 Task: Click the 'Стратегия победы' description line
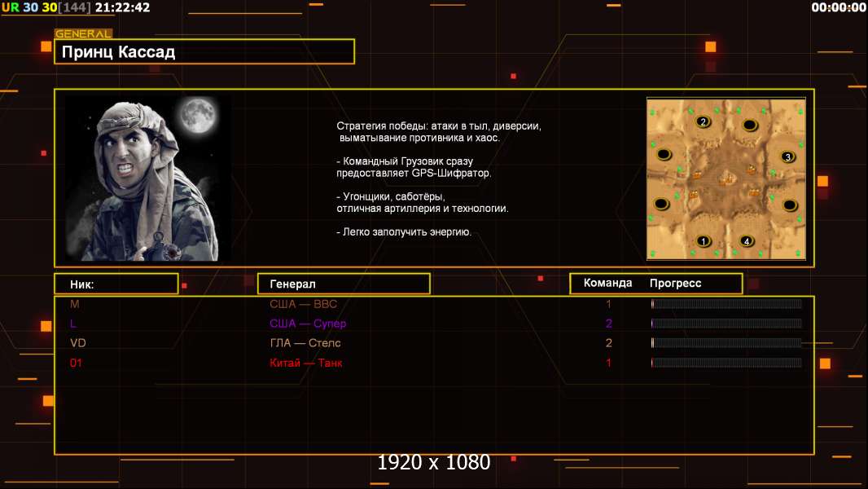tap(439, 126)
